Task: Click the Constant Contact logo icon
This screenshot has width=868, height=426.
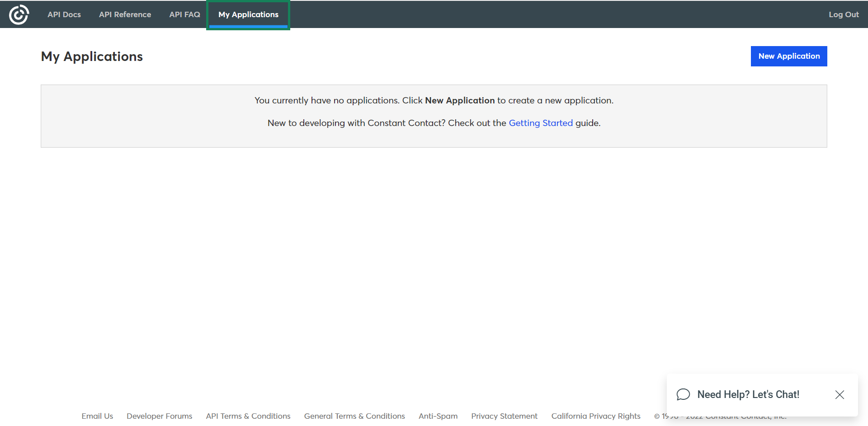Action: point(19,14)
